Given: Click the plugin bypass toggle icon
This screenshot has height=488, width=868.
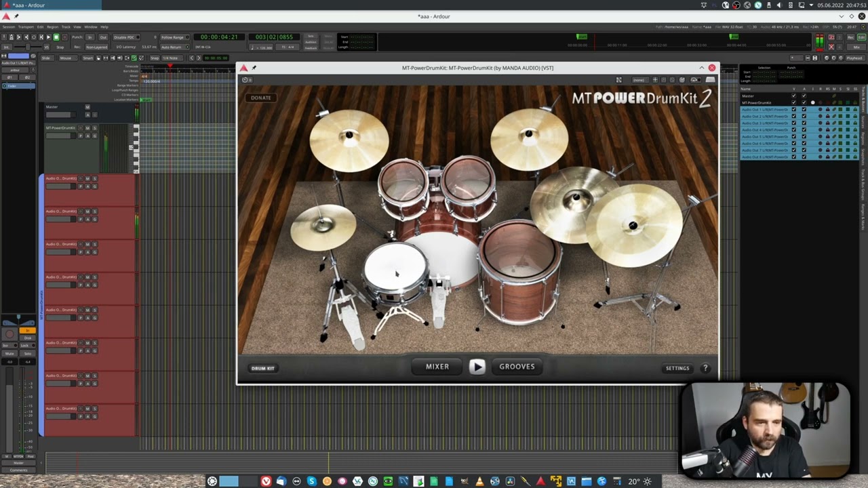Looking at the screenshot, I should [696, 79].
